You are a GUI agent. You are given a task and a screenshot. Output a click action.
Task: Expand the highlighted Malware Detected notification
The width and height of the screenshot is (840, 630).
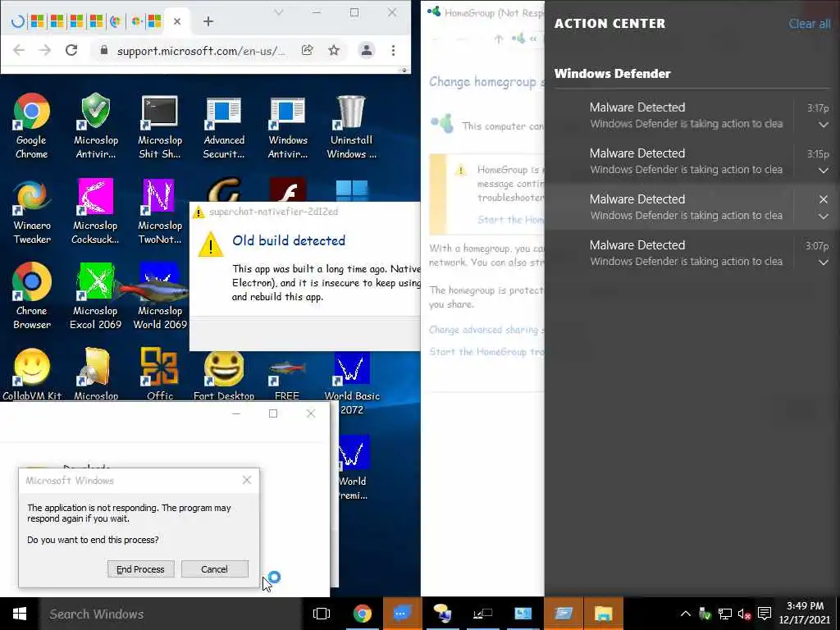[824, 217]
